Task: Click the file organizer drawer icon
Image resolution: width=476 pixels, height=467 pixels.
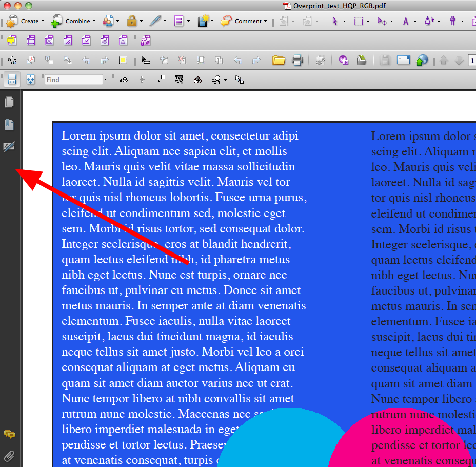Action: pyautogui.click(x=361, y=60)
